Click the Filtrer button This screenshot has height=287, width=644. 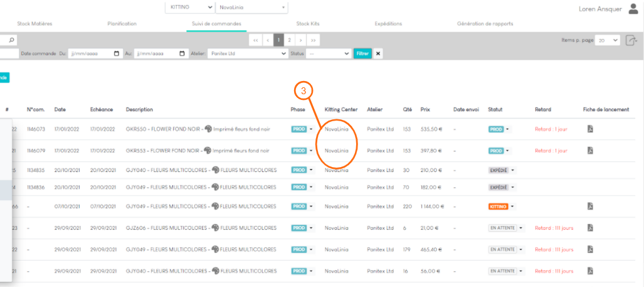coord(362,54)
